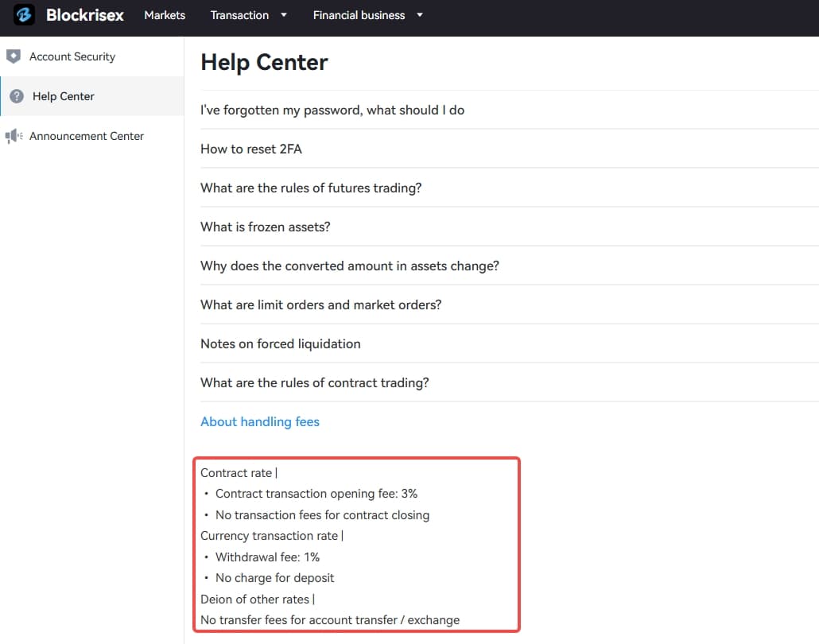Open the Financial business menu

[x=359, y=15]
